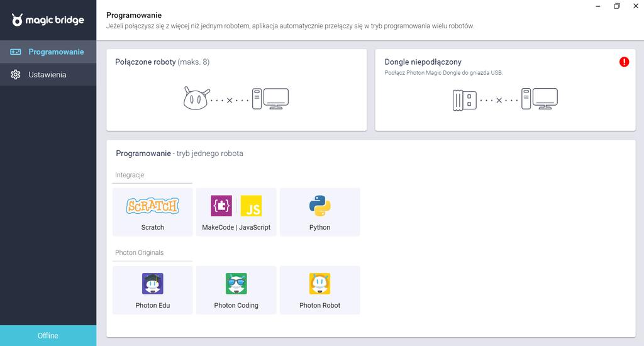Open the Scratch integration tile
The height and width of the screenshot is (346, 644).
(x=152, y=212)
